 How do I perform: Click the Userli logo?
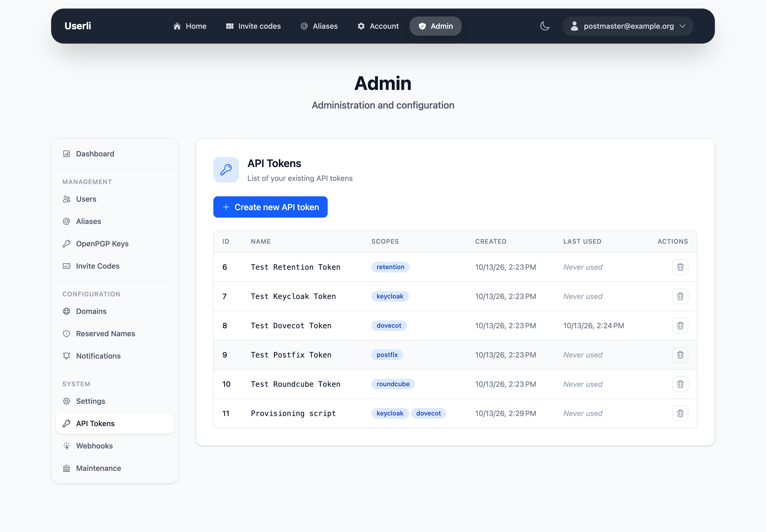(78, 26)
